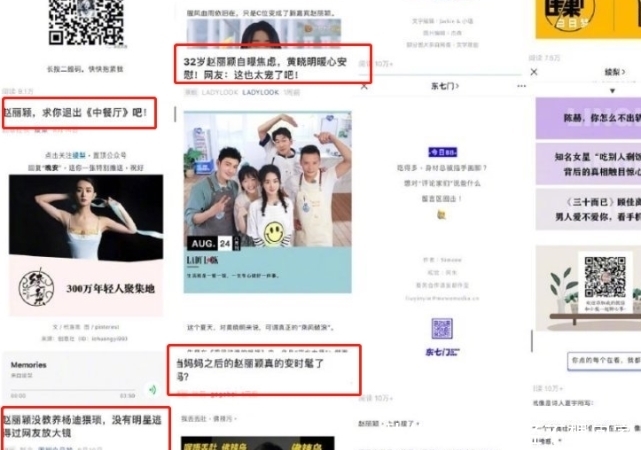Click the 留言区回击! text

(442, 199)
